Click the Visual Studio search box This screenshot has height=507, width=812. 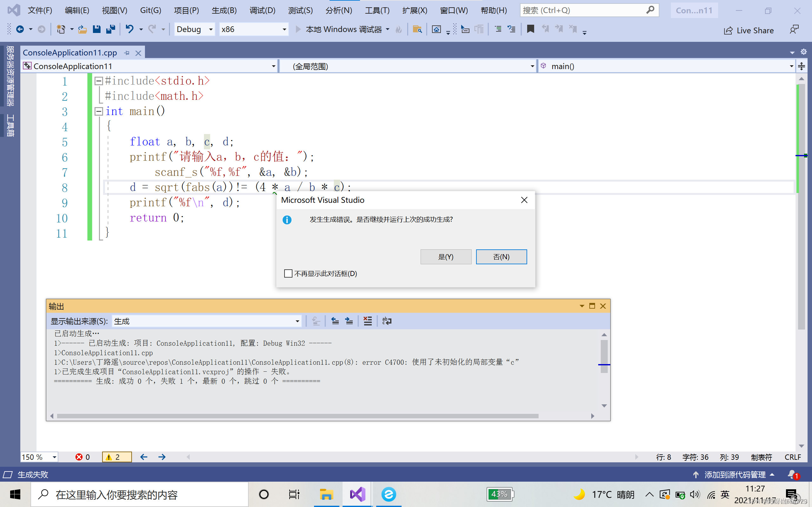pyautogui.click(x=584, y=10)
